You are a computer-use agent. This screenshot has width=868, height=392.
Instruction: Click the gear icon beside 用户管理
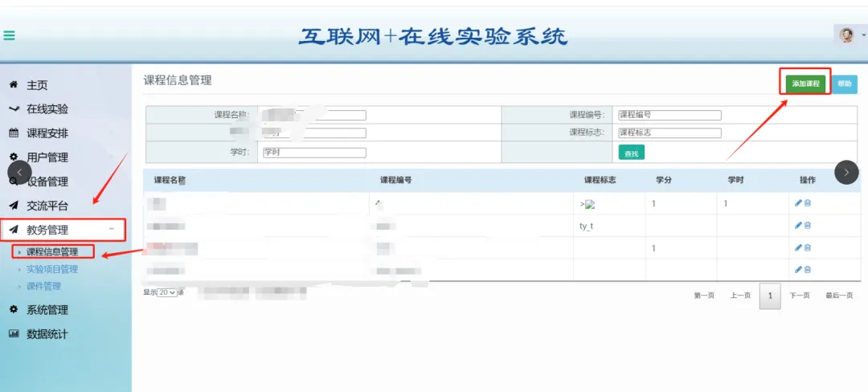tap(14, 157)
